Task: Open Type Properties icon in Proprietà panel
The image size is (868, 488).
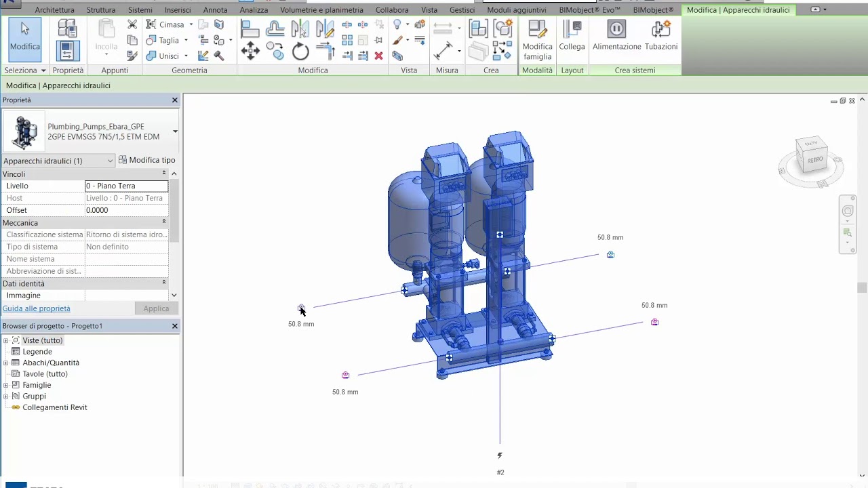Action: pos(67,28)
